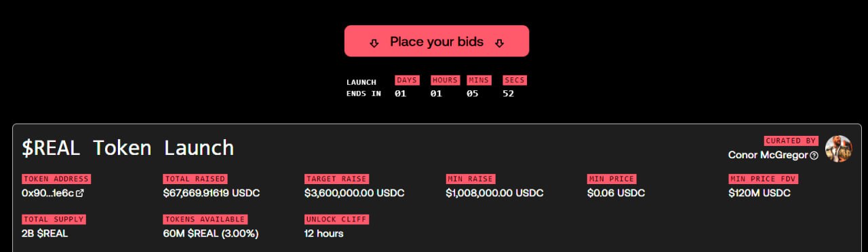This screenshot has width=868, height=252.
Task: Select the Total Raised USDC amount
Action: coord(212,193)
